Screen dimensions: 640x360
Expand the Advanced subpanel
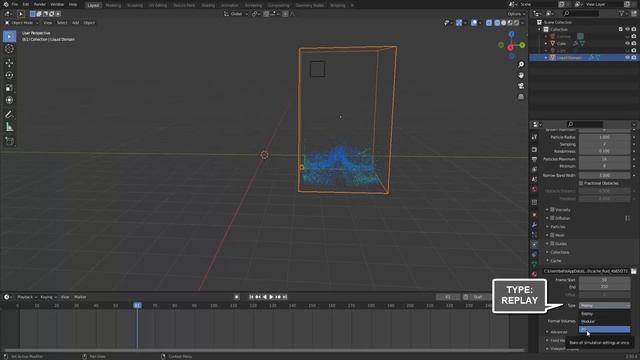pos(559,332)
